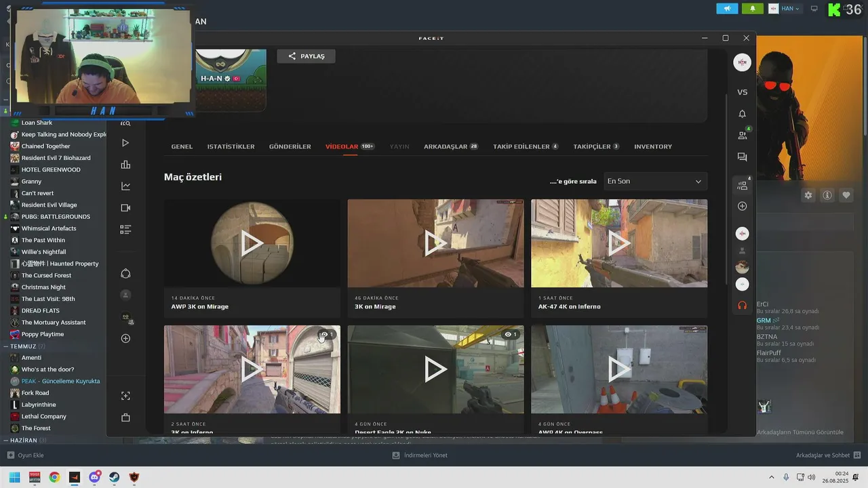Open the list icon in FACEIT left sidebar
Screen dimensions: 868x488
tap(125, 230)
